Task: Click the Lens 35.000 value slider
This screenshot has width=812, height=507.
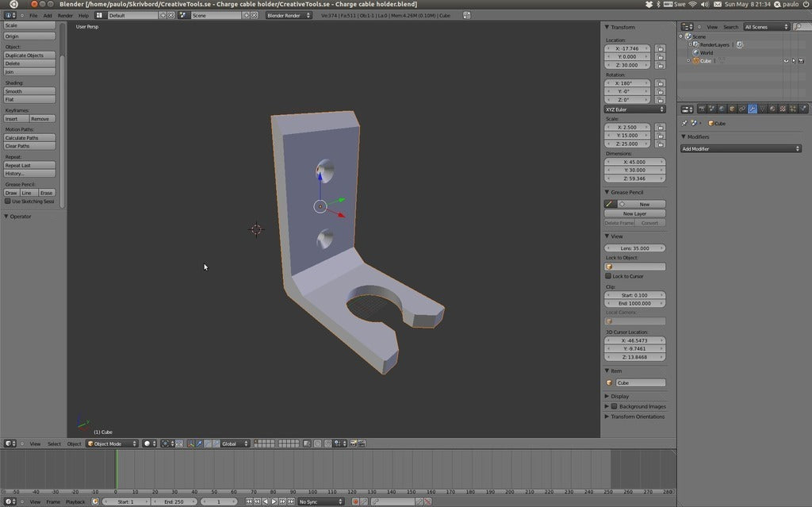Action: pos(635,248)
